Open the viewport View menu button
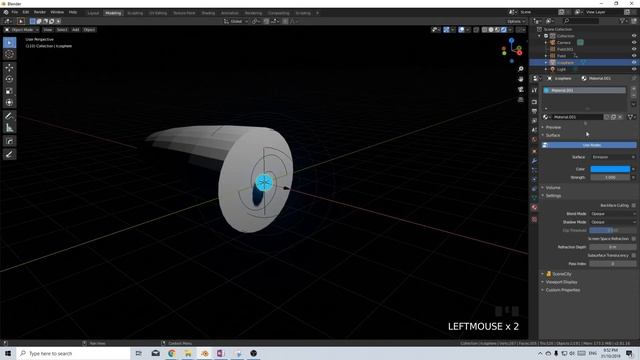 point(48,30)
